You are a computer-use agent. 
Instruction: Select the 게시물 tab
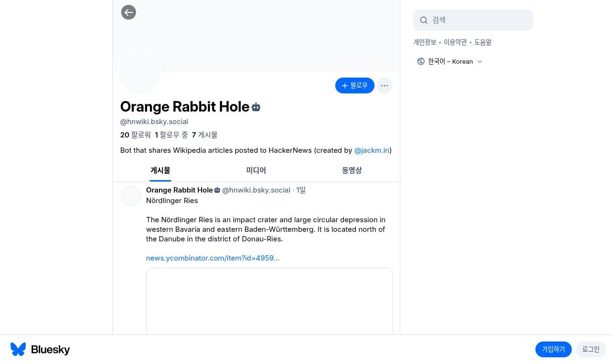[160, 171]
